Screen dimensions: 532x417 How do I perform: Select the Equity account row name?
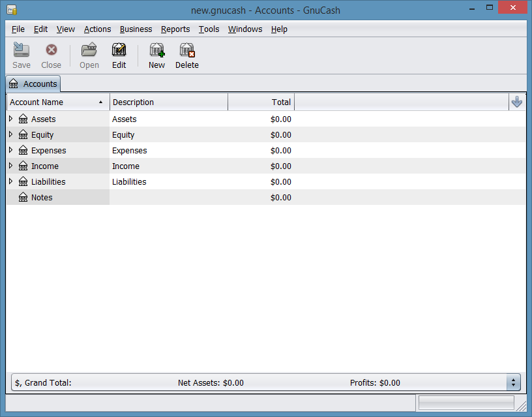42,135
